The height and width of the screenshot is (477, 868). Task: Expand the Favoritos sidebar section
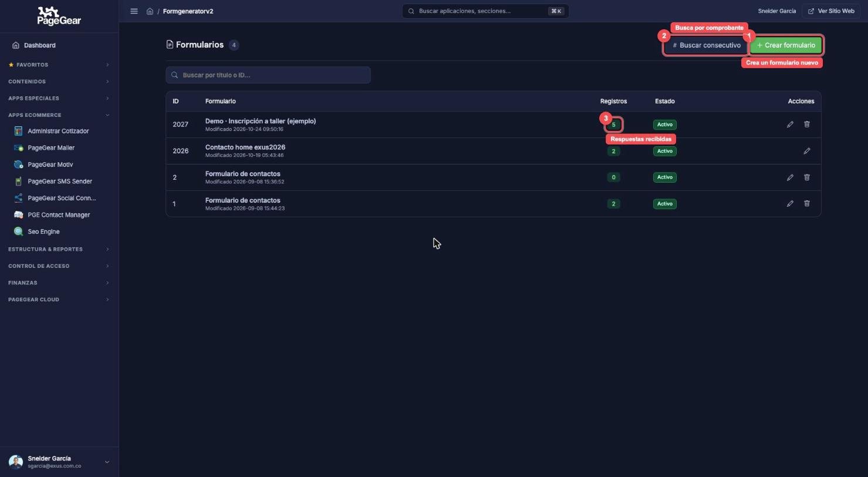tap(59, 65)
